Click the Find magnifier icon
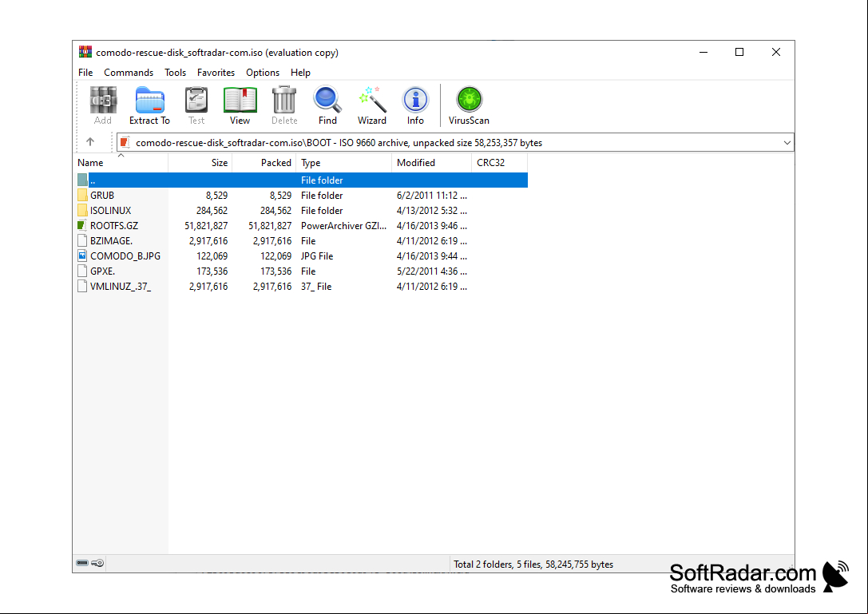 click(x=327, y=100)
